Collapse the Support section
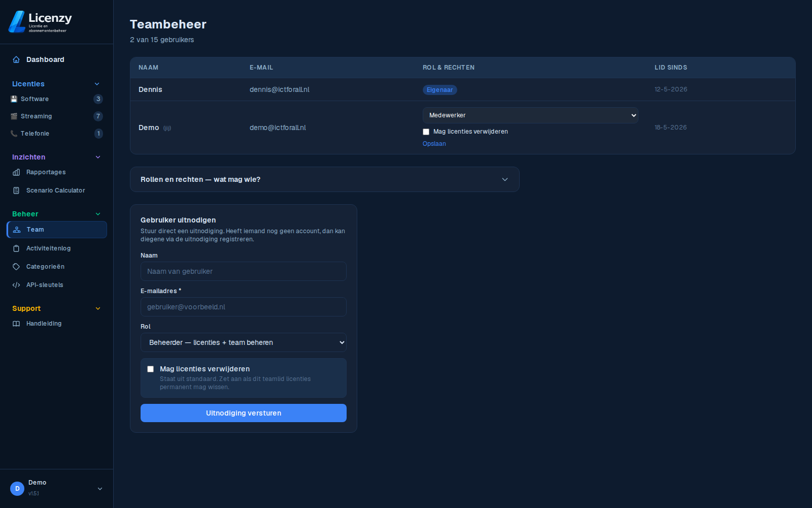Viewport: 812px width, 508px height. click(x=98, y=308)
